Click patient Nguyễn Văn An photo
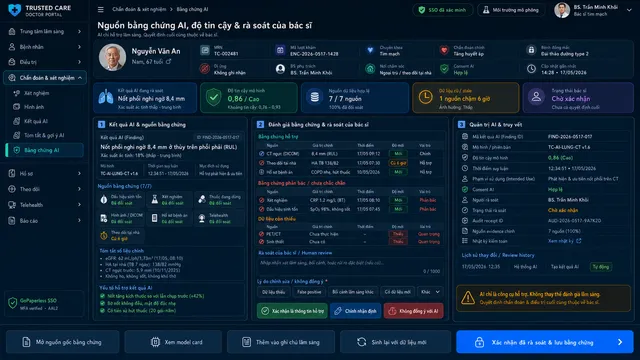Viewport: 640px width, 360px height. coord(112,57)
